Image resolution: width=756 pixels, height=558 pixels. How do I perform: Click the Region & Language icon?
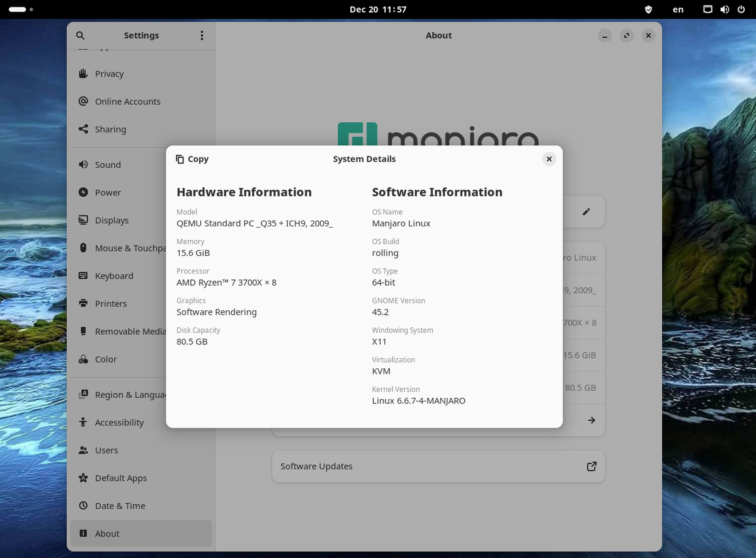83,395
